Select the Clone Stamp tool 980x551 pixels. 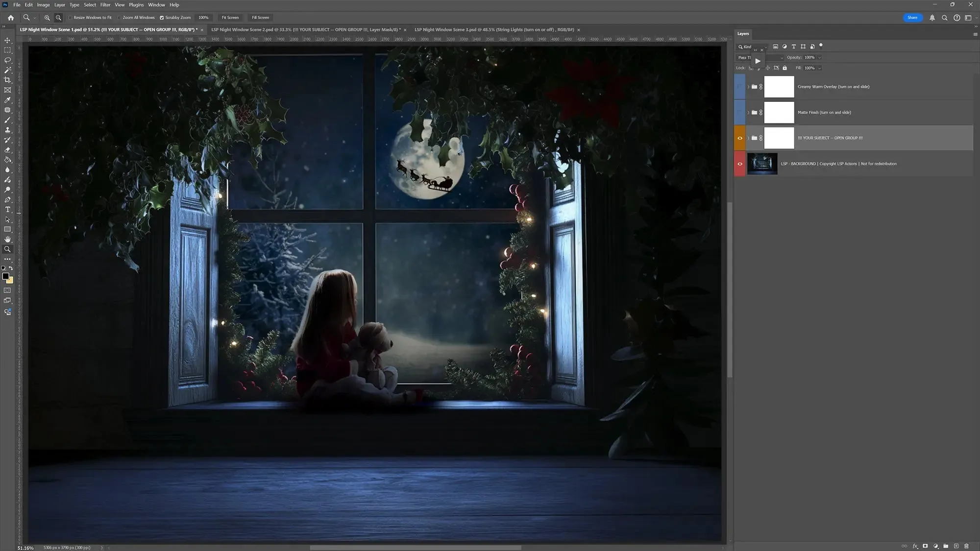click(7, 130)
